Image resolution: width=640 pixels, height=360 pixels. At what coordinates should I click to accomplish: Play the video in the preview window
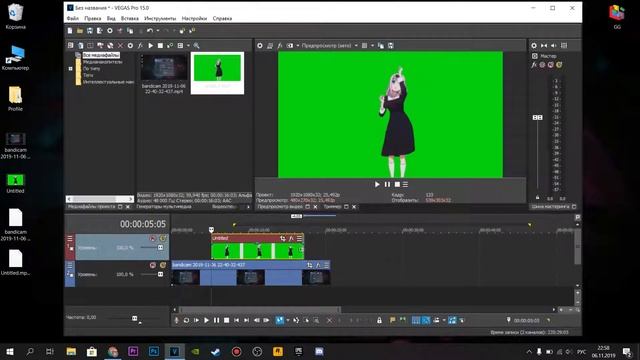pos(377,184)
